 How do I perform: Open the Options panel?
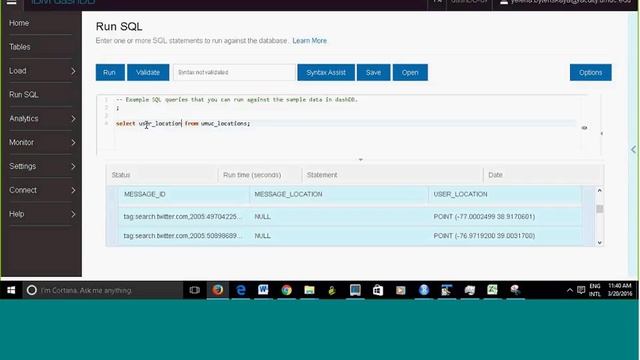pyautogui.click(x=590, y=72)
